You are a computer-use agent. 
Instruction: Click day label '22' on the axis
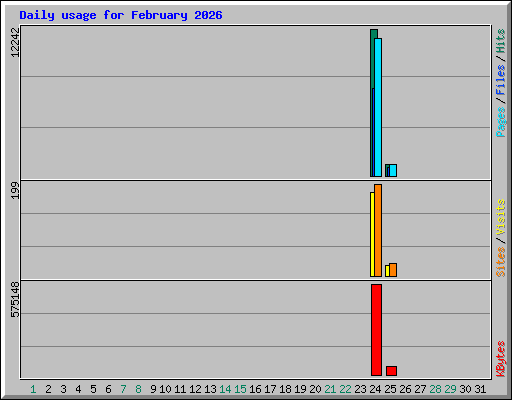tap(345, 389)
